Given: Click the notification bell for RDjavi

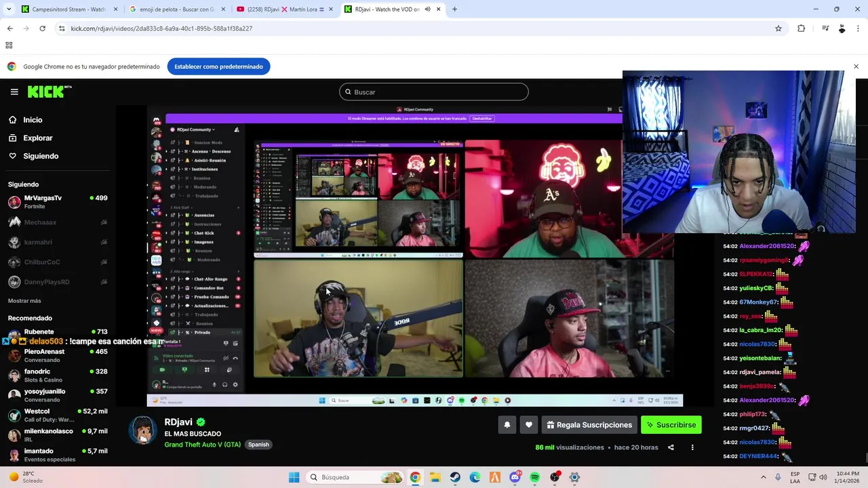Looking at the screenshot, I should (507, 425).
